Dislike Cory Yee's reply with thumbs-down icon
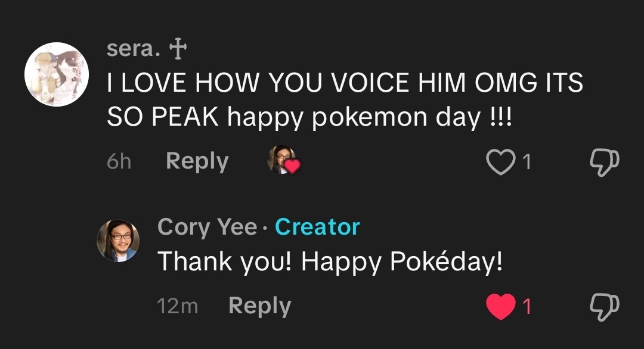The image size is (644, 349). click(x=604, y=306)
